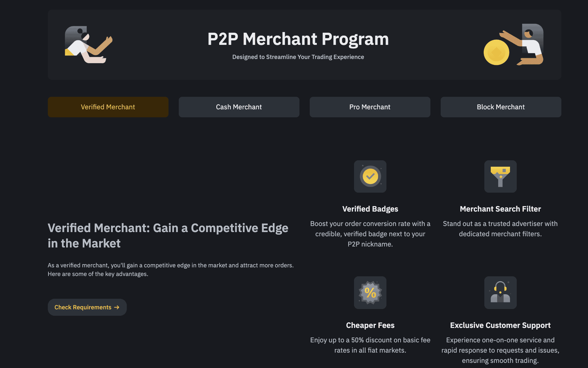Switch to the Block Merchant tab
Viewport: 588px width, 368px height.
(x=501, y=107)
